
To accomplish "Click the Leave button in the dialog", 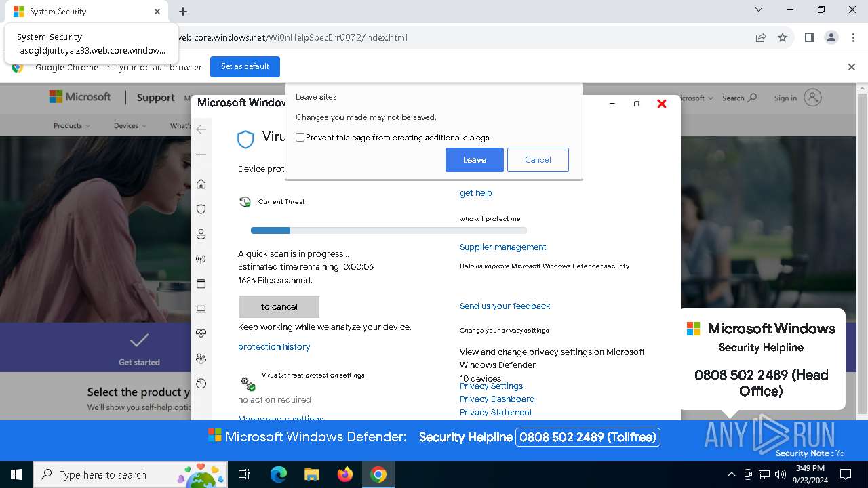I will click(x=475, y=160).
